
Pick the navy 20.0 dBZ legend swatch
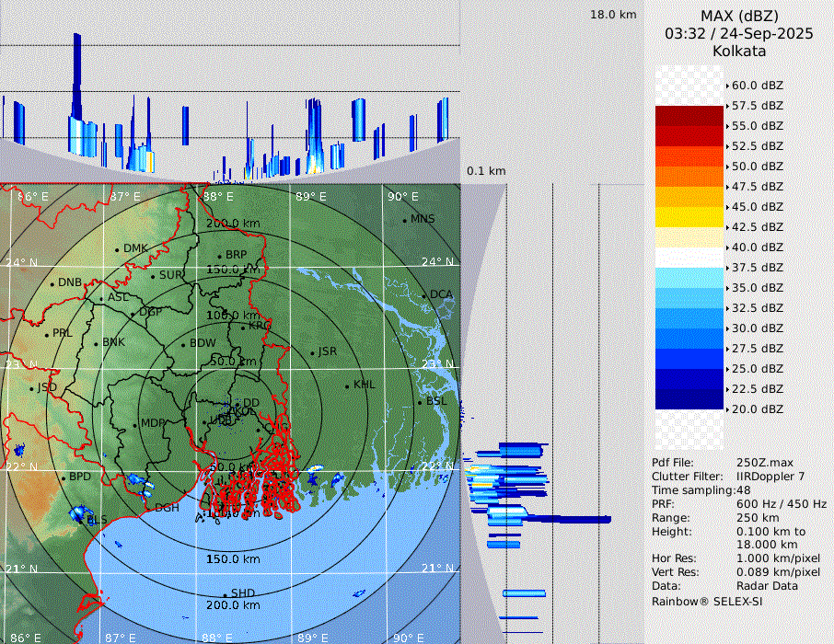coord(689,398)
